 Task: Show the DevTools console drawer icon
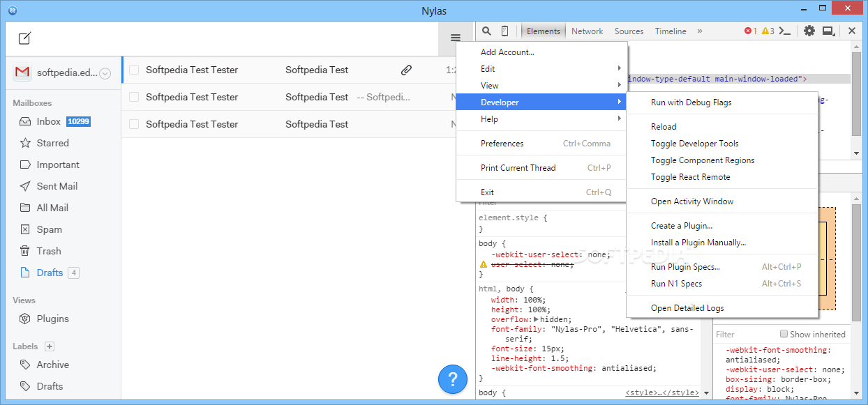(785, 31)
